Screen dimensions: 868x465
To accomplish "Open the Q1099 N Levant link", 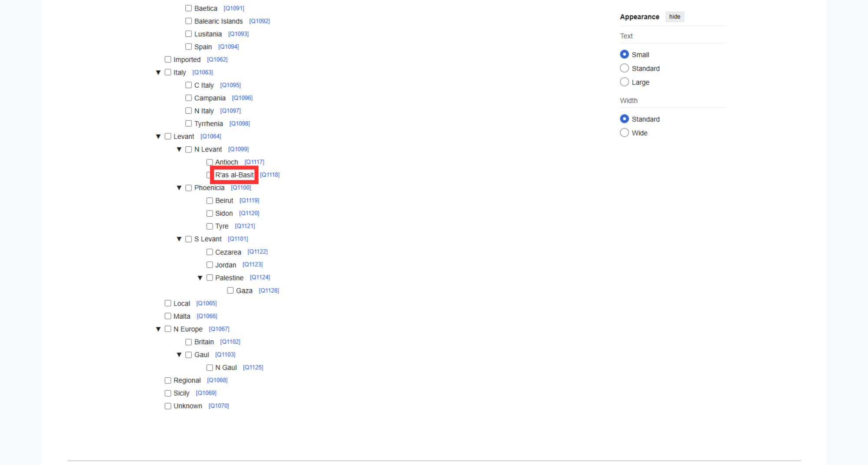I will [239, 149].
